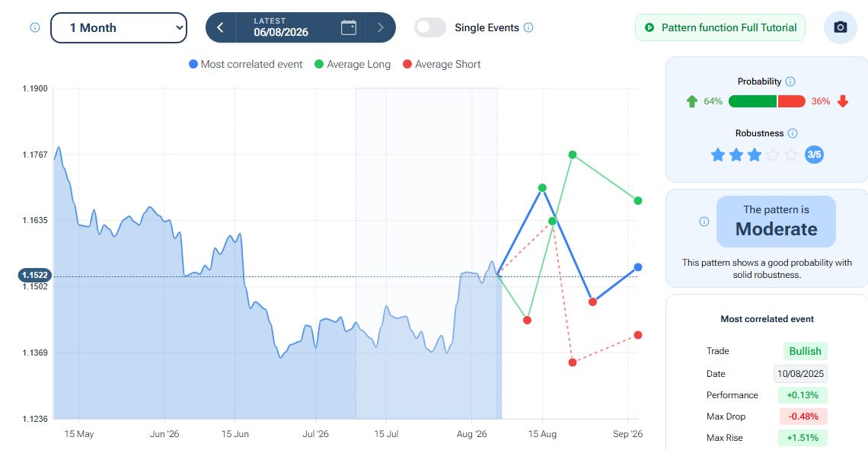Click info icon left of timeframe dropdown

[x=35, y=27]
